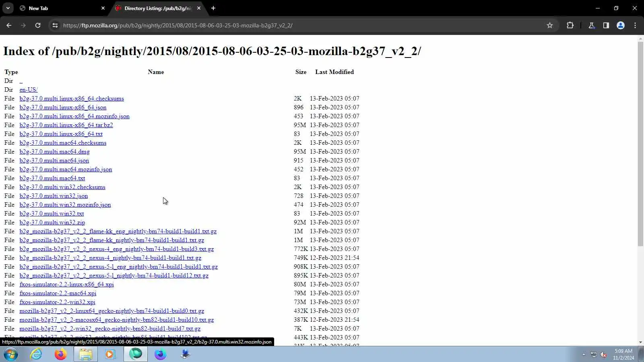
Task: Download b2g-37.0.multi.linux-x86_64.tar.bz2
Action: pyautogui.click(x=66, y=125)
